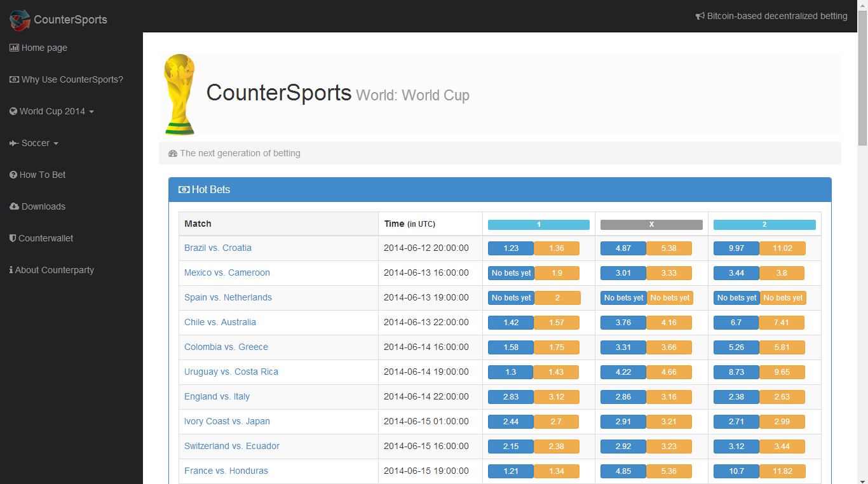
Task: Click the 1.23 odds for Brazil vs. Croatia
Action: 511,248
